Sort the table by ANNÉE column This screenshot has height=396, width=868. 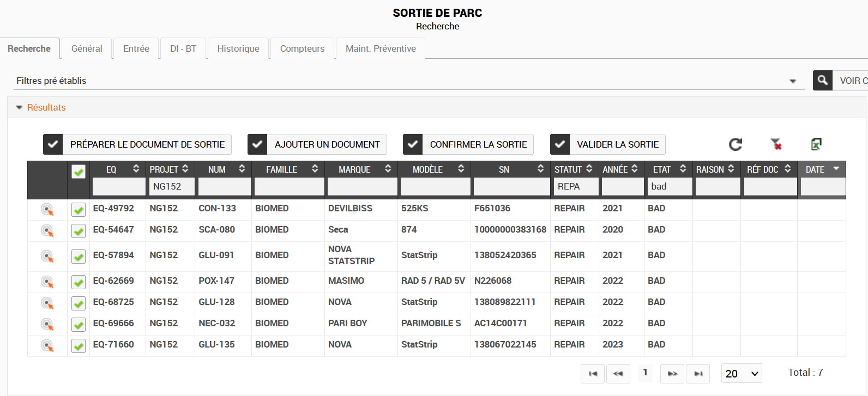pyautogui.click(x=635, y=169)
